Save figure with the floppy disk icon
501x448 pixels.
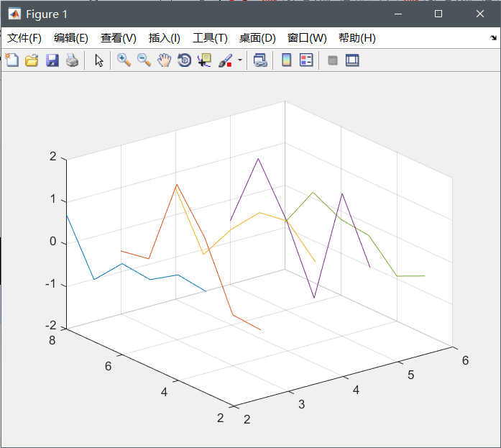52,60
